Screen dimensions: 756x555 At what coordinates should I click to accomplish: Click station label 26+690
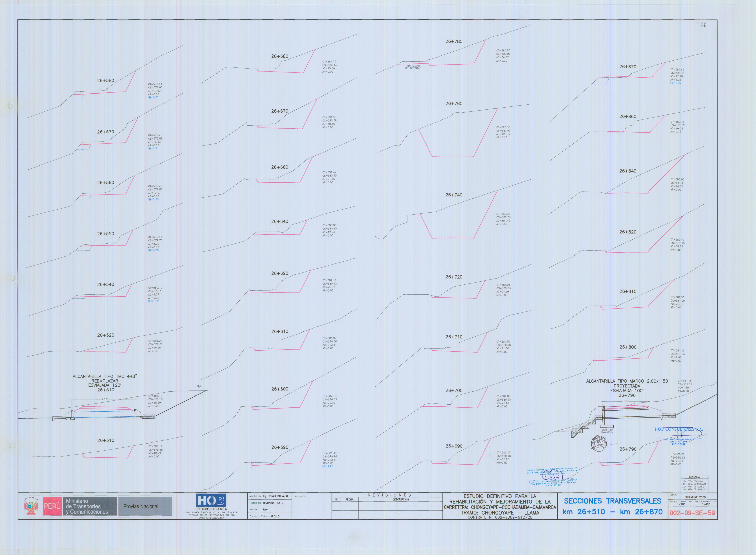(x=454, y=446)
